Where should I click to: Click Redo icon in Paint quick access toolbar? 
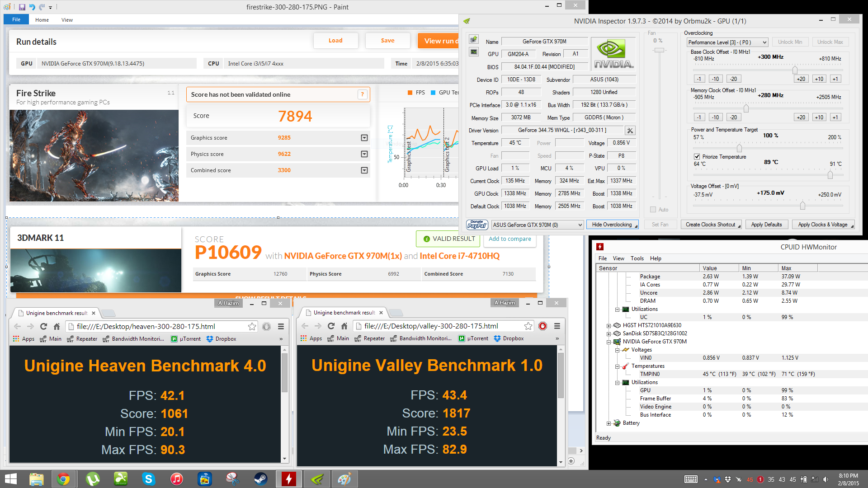[x=42, y=7]
